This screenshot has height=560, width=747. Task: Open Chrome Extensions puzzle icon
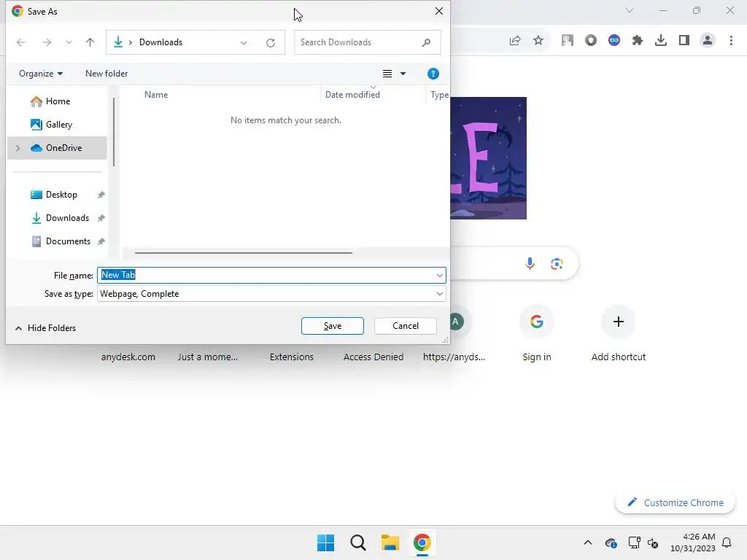click(x=638, y=41)
